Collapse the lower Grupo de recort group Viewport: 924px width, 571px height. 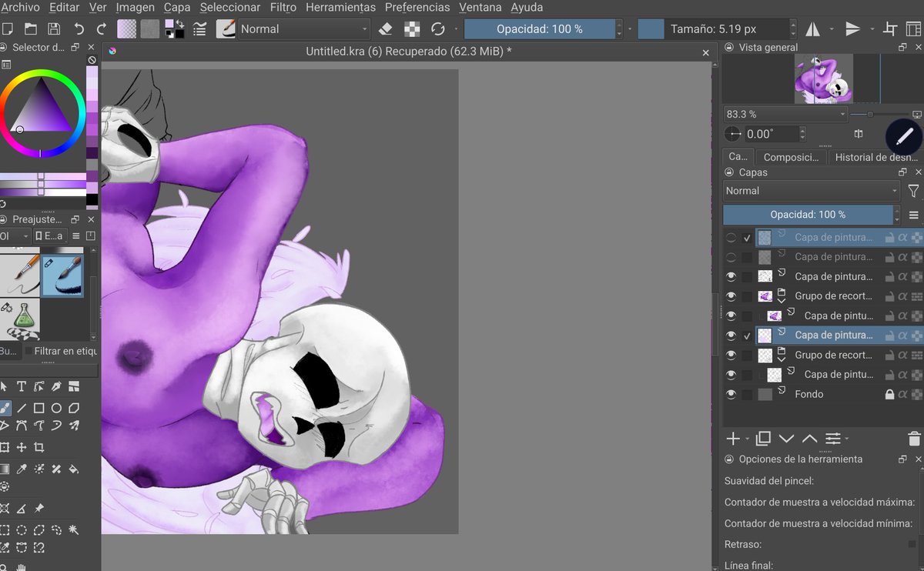pyautogui.click(x=781, y=360)
